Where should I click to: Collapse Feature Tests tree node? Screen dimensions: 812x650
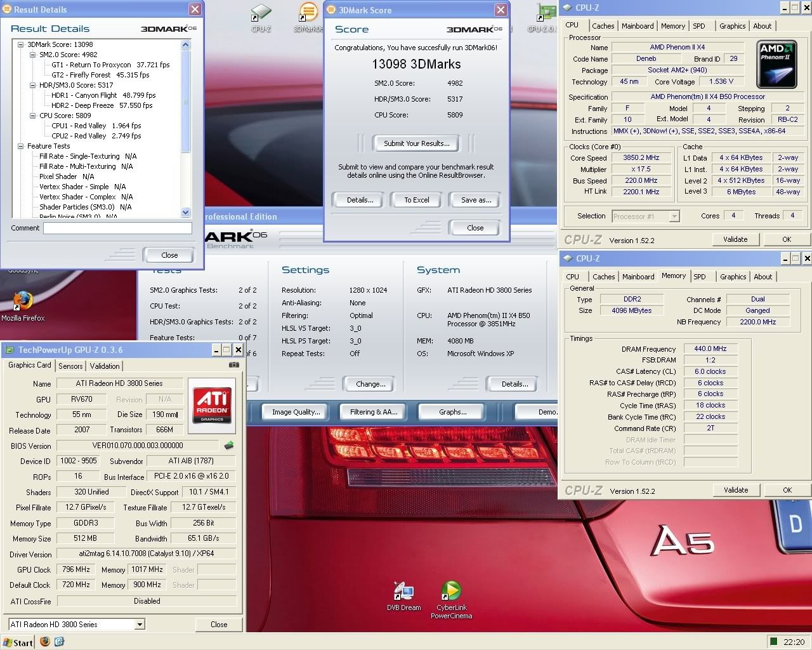click(x=21, y=146)
